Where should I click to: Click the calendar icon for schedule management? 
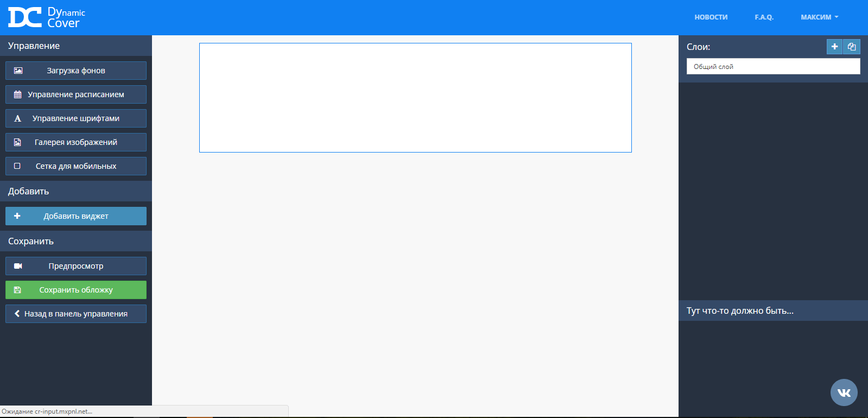(18, 94)
